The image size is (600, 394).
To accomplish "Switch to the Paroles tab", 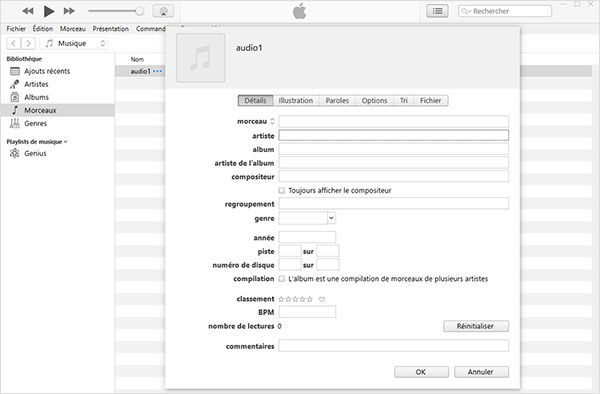I will pos(337,101).
